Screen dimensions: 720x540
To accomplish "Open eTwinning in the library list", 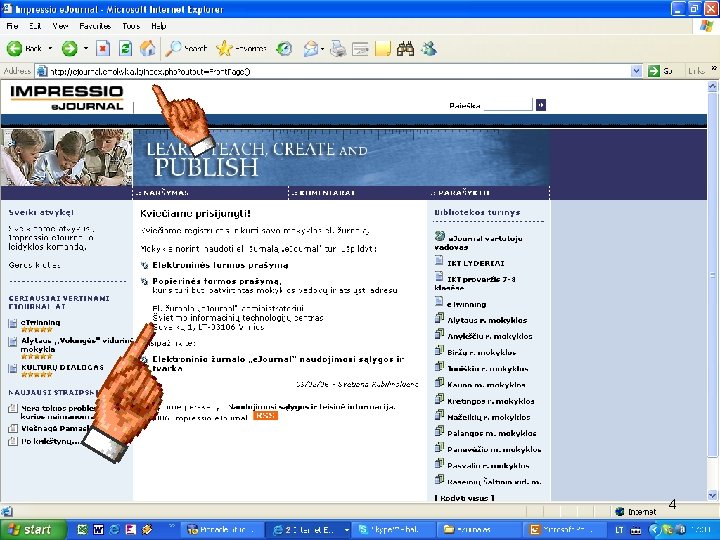I will click(x=467, y=304).
